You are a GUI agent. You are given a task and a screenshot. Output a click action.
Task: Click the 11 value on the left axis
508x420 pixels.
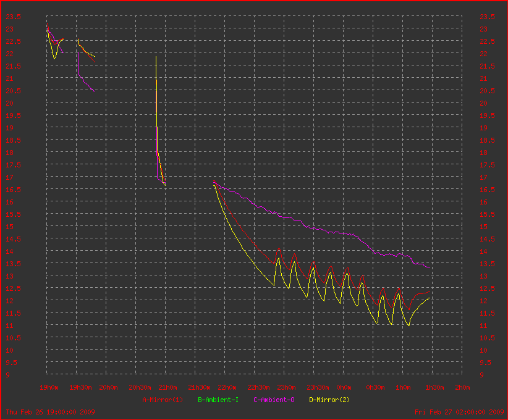(10, 325)
